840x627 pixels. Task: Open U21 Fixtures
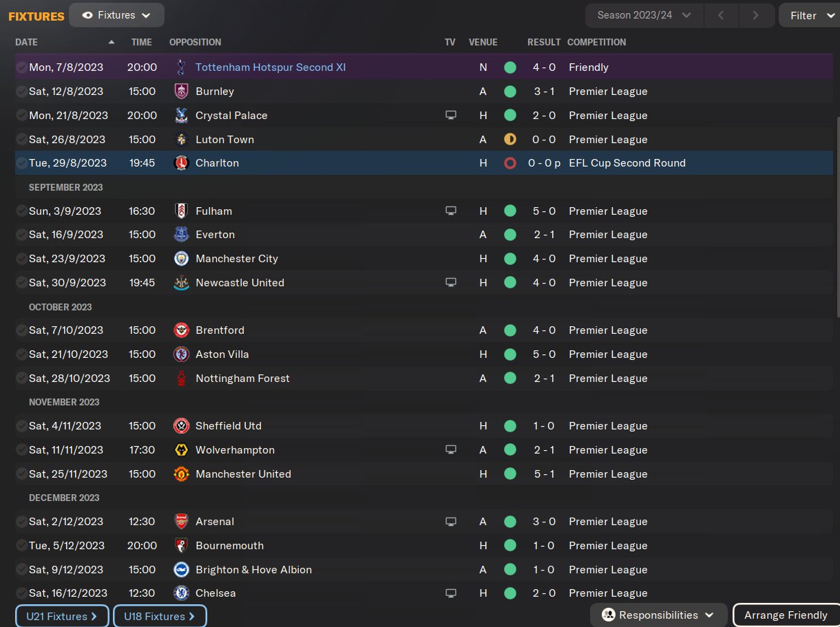[62, 617]
